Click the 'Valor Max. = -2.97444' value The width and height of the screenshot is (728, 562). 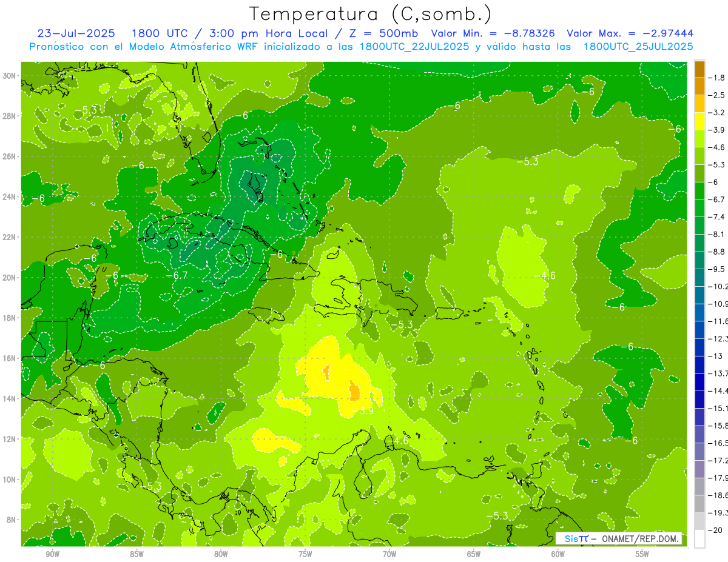click(x=630, y=33)
